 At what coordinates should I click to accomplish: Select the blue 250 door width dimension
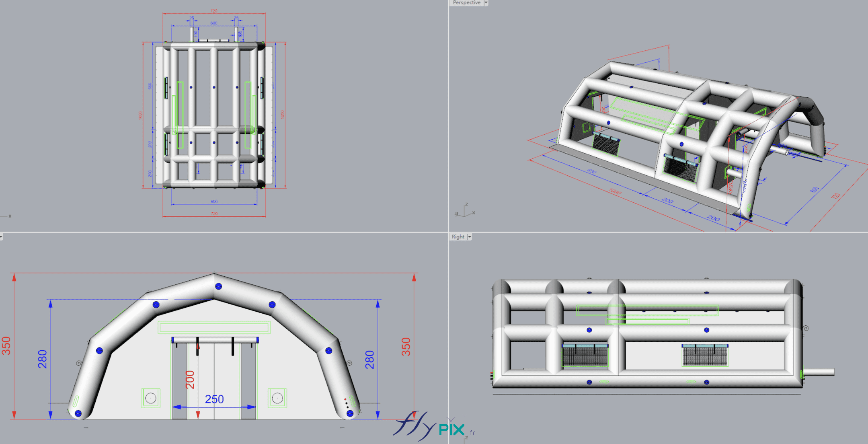coord(214,399)
